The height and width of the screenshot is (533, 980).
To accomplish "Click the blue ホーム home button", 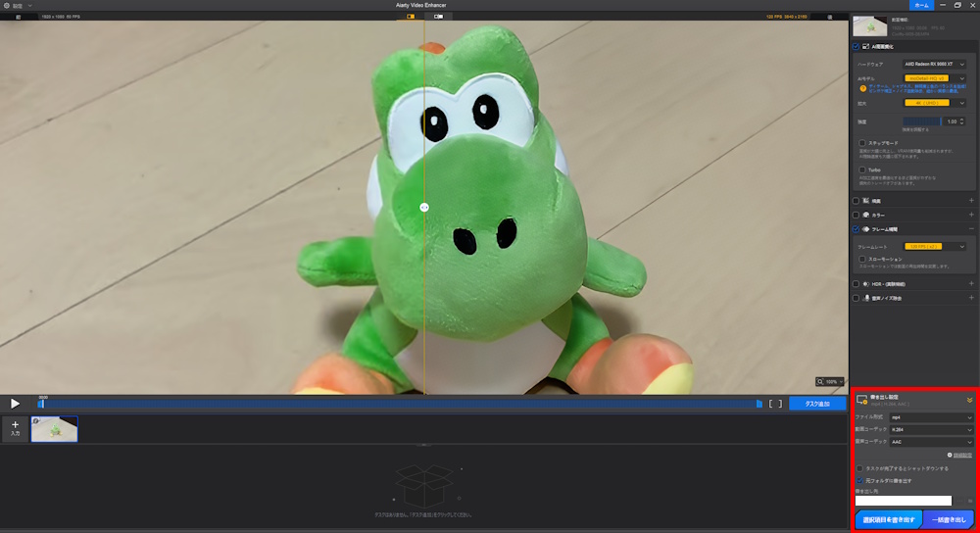I will tap(921, 5).
